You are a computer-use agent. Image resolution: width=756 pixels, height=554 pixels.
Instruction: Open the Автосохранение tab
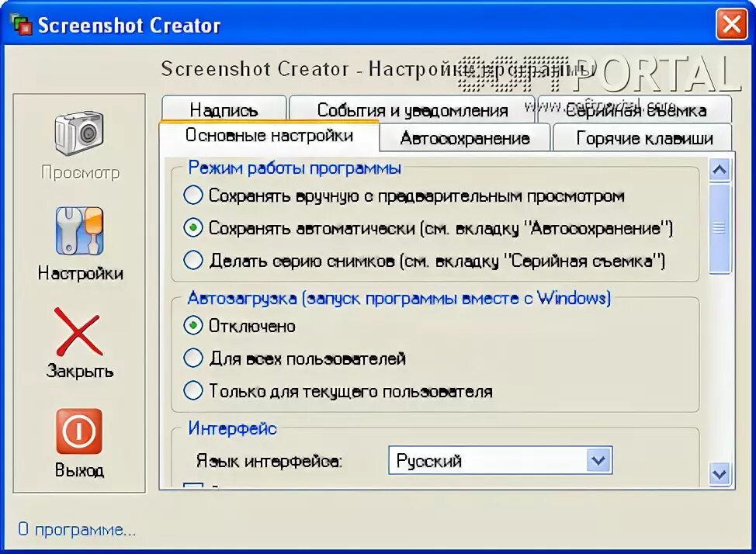[x=465, y=138]
